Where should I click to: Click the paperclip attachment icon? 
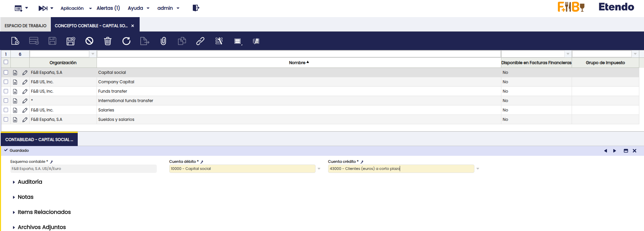coord(163,41)
